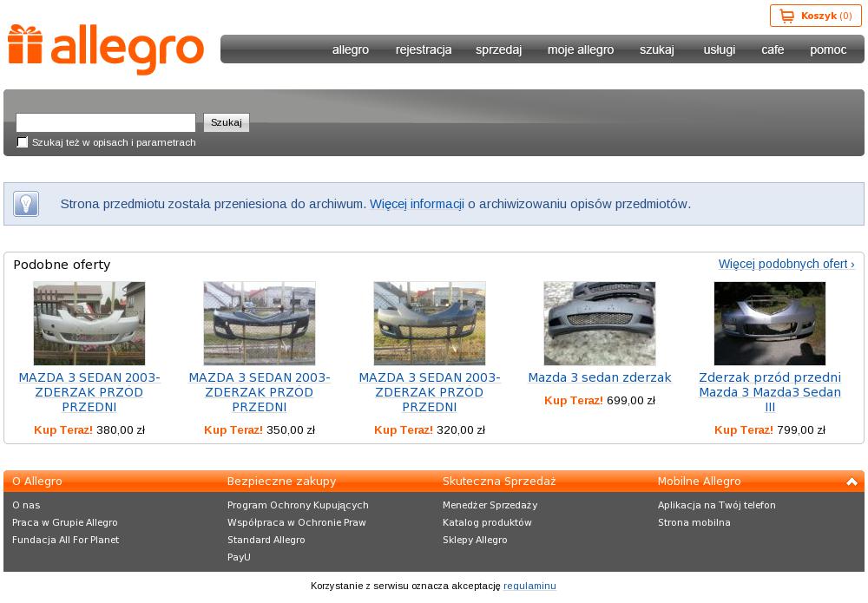
Task: Open Praca w Grupie Allegro link
Action: coord(65,522)
